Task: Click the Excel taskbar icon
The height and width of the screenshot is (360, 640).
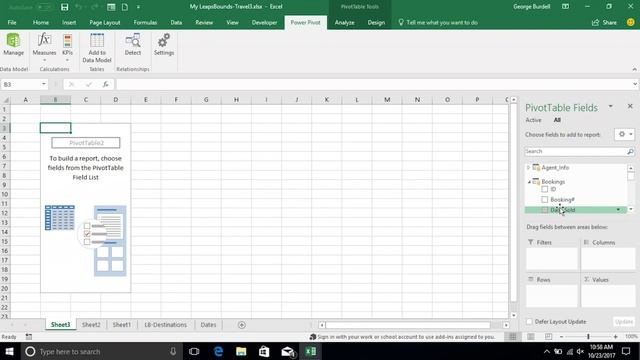Action: (311, 351)
